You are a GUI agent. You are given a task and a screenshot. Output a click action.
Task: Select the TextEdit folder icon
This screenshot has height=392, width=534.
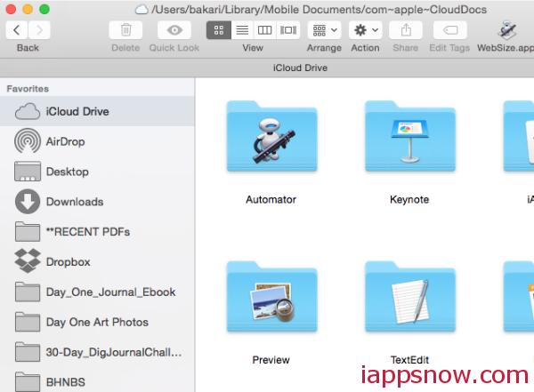pos(410,296)
